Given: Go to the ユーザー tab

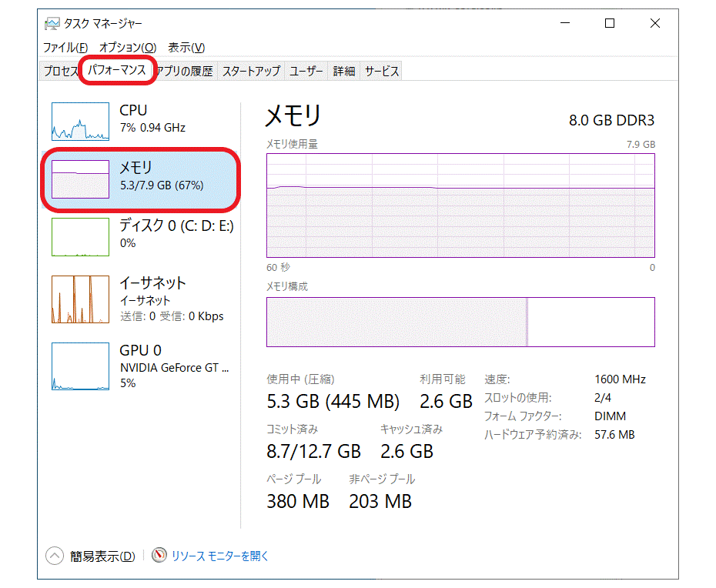Looking at the screenshot, I should click(x=306, y=72).
